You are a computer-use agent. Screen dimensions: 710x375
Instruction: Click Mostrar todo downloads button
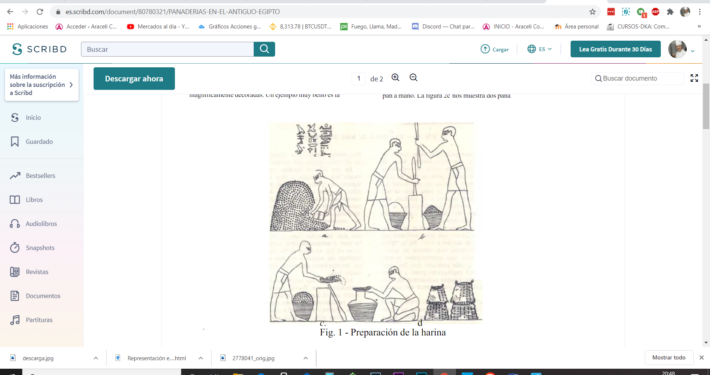tap(669, 357)
